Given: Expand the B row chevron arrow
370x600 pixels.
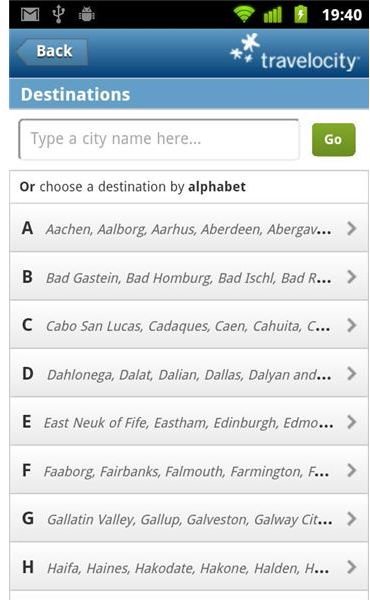Looking at the screenshot, I should pyautogui.click(x=352, y=277).
